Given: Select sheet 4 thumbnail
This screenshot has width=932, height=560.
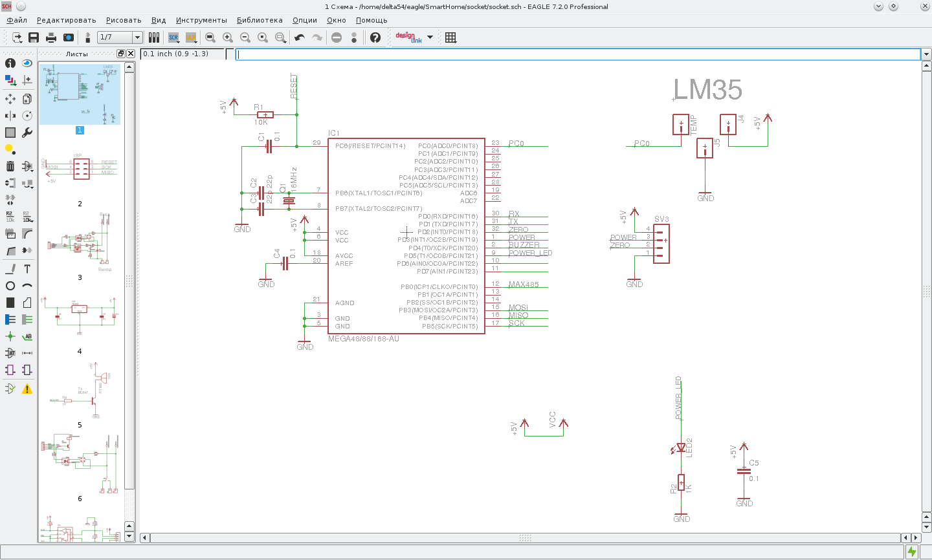Looking at the screenshot, I should click(x=80, y=315).
